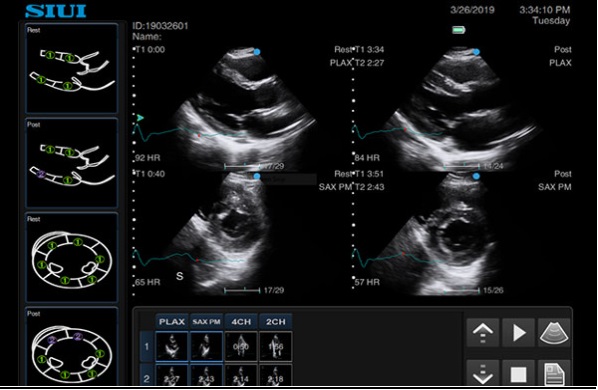Click the 3:34:10 PM clock display
Screen dimensions: 598x390
click(x=545, y=10)
